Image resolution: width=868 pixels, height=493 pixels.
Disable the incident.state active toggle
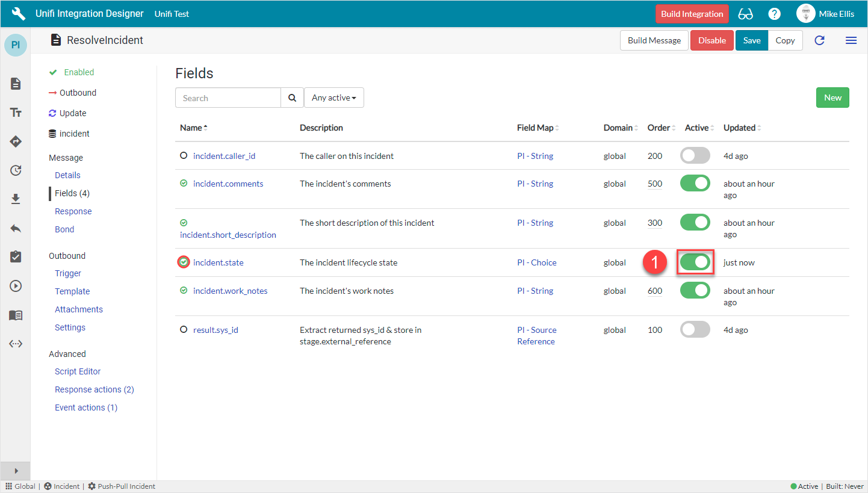coord(695,262)
